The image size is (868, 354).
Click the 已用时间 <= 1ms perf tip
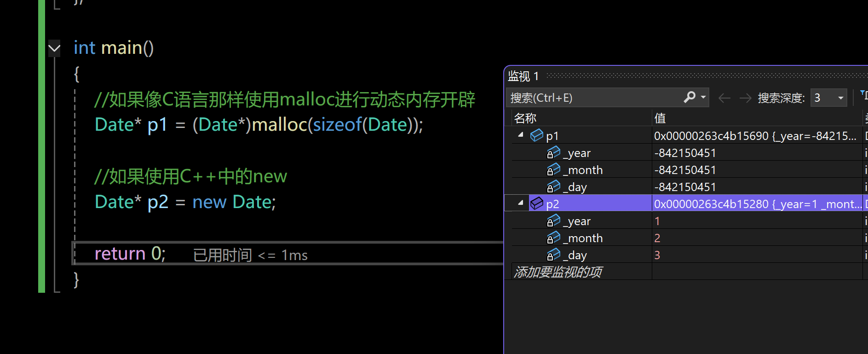tap(250, 255)
